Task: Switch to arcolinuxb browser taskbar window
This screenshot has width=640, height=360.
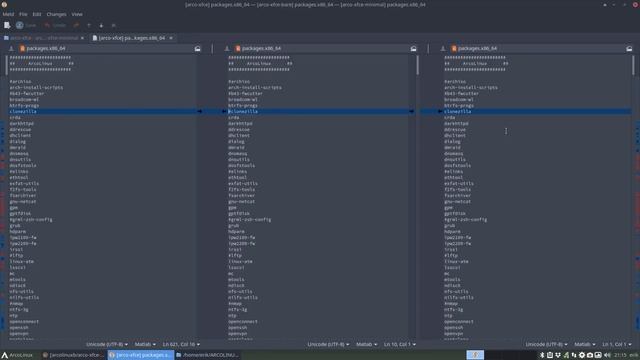Action: (x=73, y=355)
